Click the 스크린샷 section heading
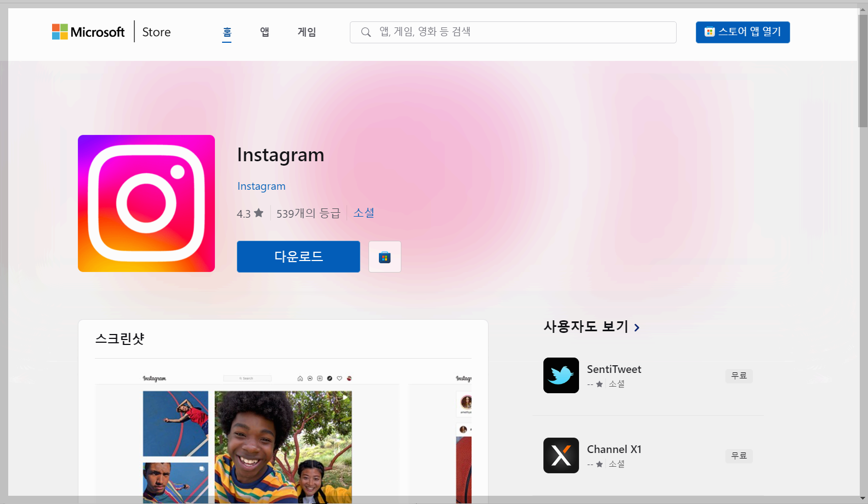868x504 pixels. pyautogui.click(x=120, y=339)
